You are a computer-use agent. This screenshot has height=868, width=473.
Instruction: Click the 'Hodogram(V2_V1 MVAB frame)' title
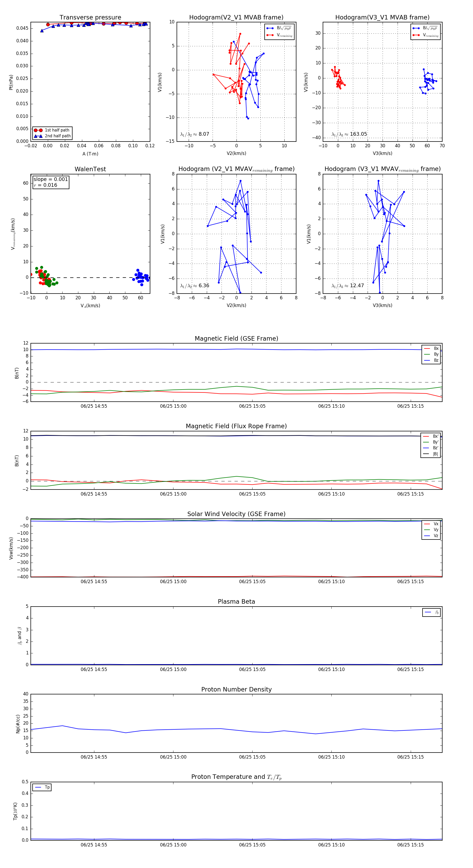click(x=236, y=18)
